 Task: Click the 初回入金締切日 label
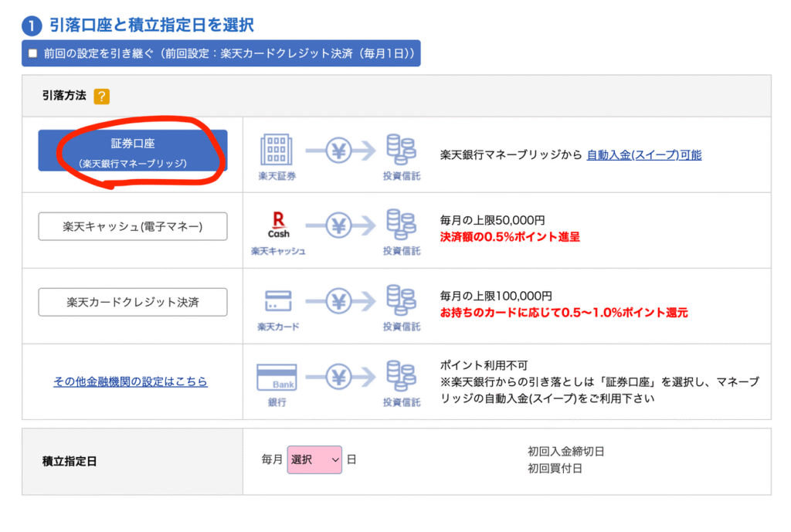point(566,452)
